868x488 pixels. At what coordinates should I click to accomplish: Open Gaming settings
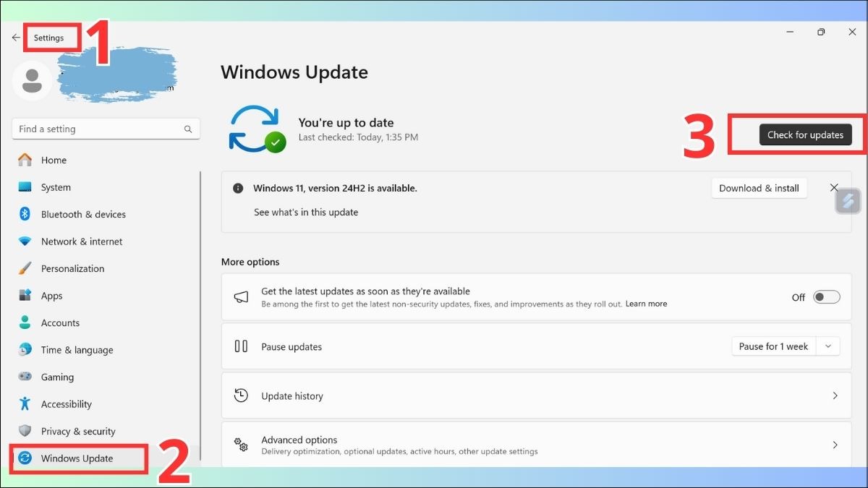[x=106, y=377]
